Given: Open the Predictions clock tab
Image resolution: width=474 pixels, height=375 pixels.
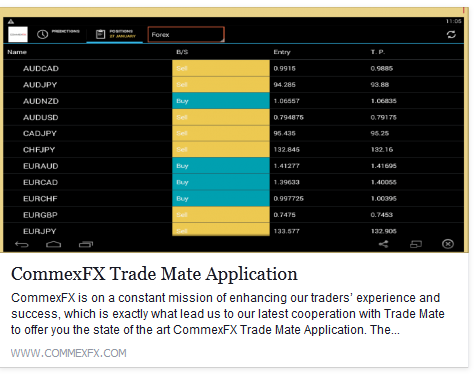Looking at the screenshot, I should (x=58, y=34).
